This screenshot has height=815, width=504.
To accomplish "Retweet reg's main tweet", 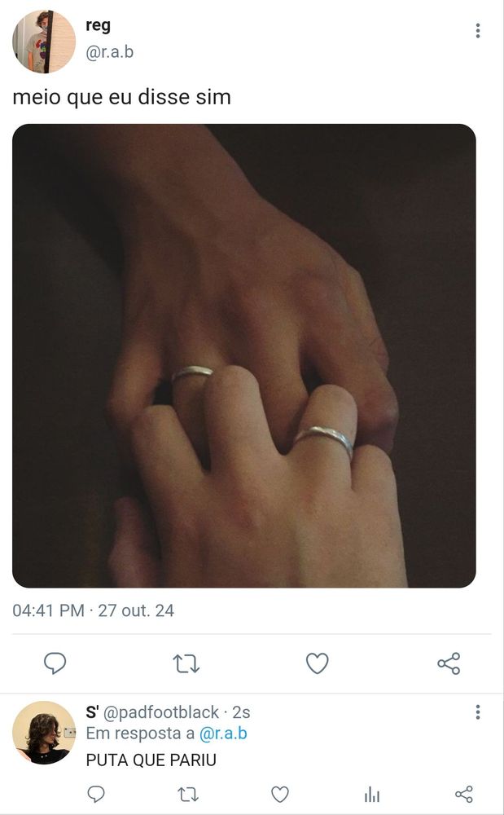I will [x=186, y=663].
